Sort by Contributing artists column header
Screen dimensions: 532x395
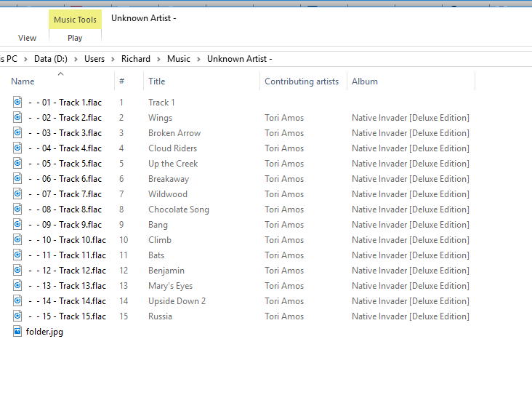[x=302, y=81]
